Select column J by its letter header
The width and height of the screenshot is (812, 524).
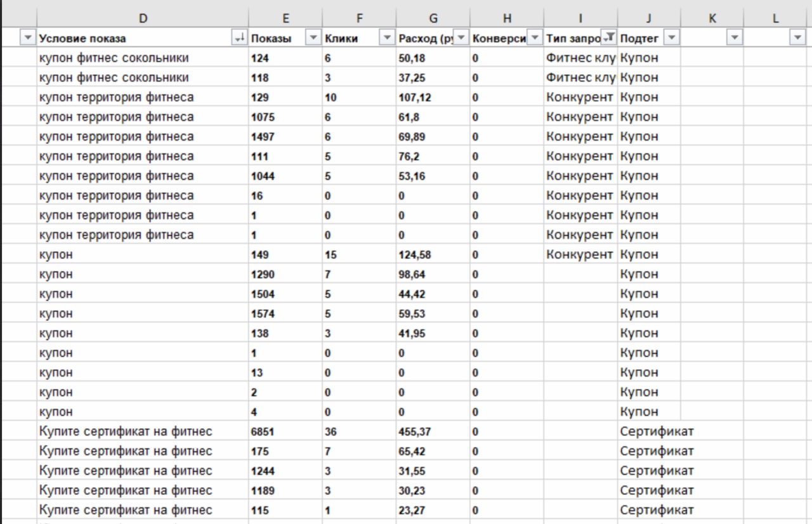[649, 18]
